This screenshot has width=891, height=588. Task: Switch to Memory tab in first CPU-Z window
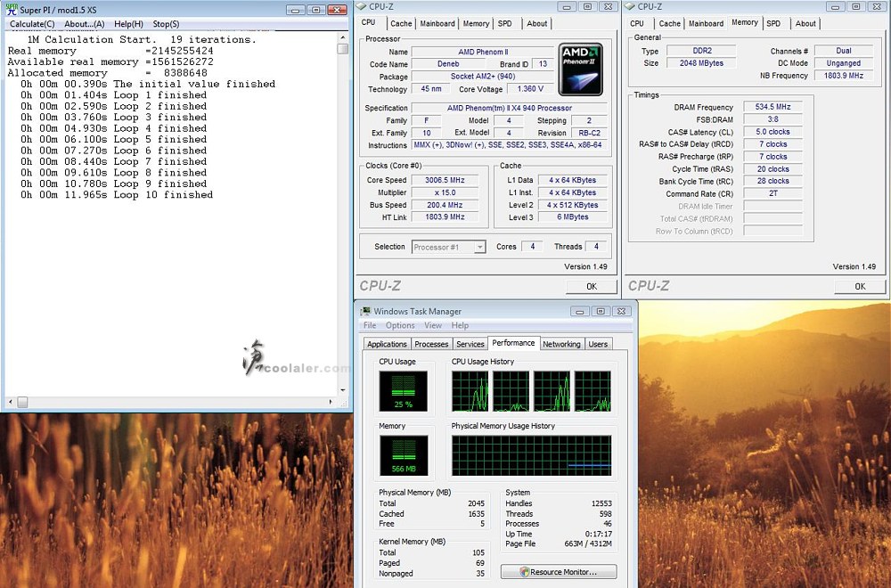pos(476,23)
